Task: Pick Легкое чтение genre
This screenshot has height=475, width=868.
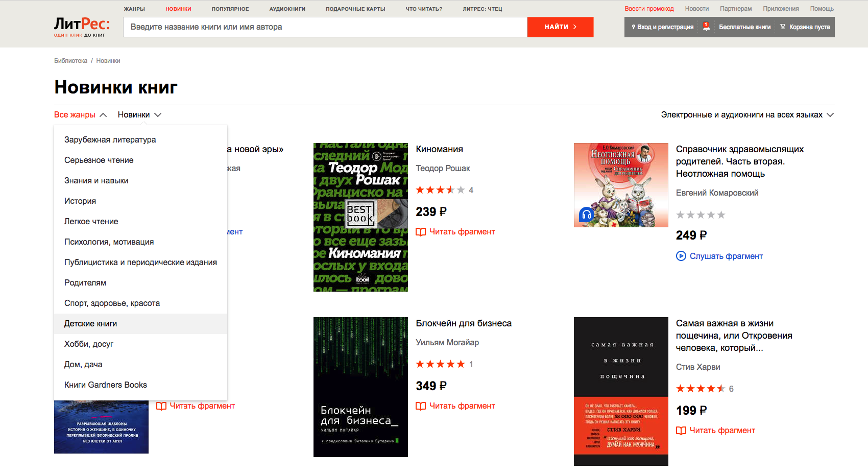Action: 140,222
